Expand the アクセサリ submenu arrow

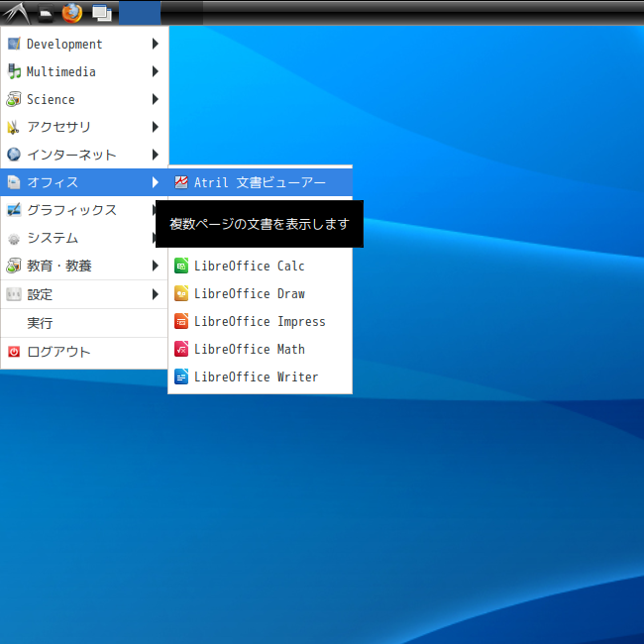click(x=156, y=127)
